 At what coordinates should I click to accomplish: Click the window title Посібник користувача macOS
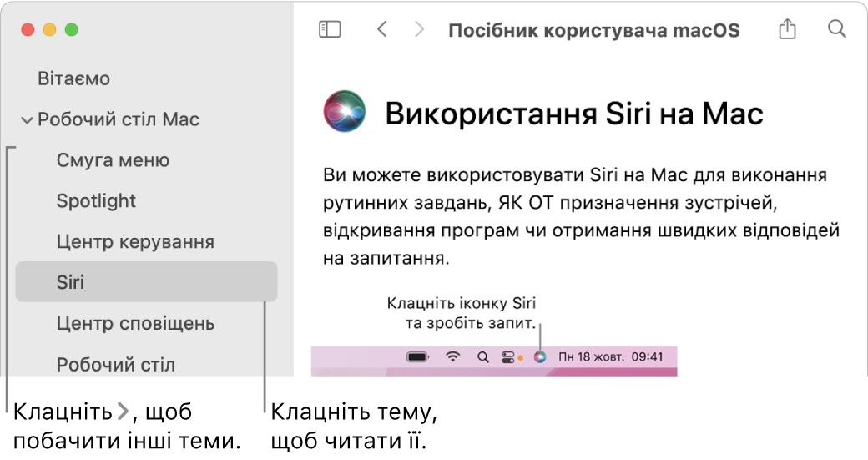click(594, 30)
